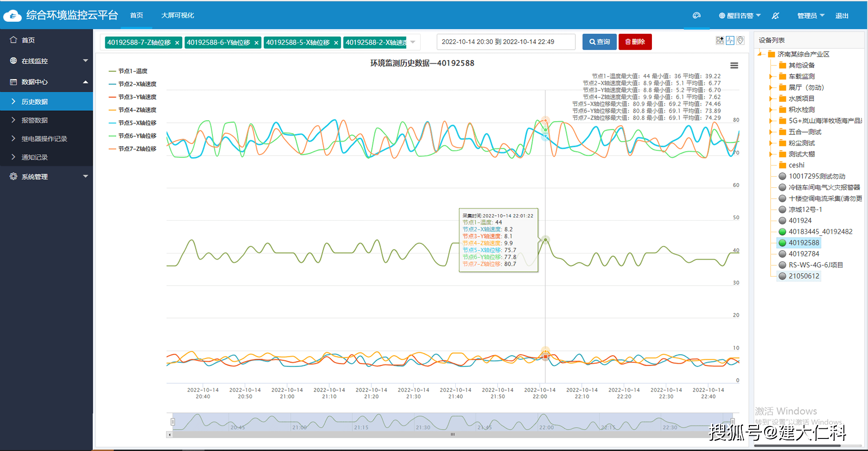The image size is (868, 451).
Task: Toggle 节点1-温度 series in legend
Action: coord(128,71)
